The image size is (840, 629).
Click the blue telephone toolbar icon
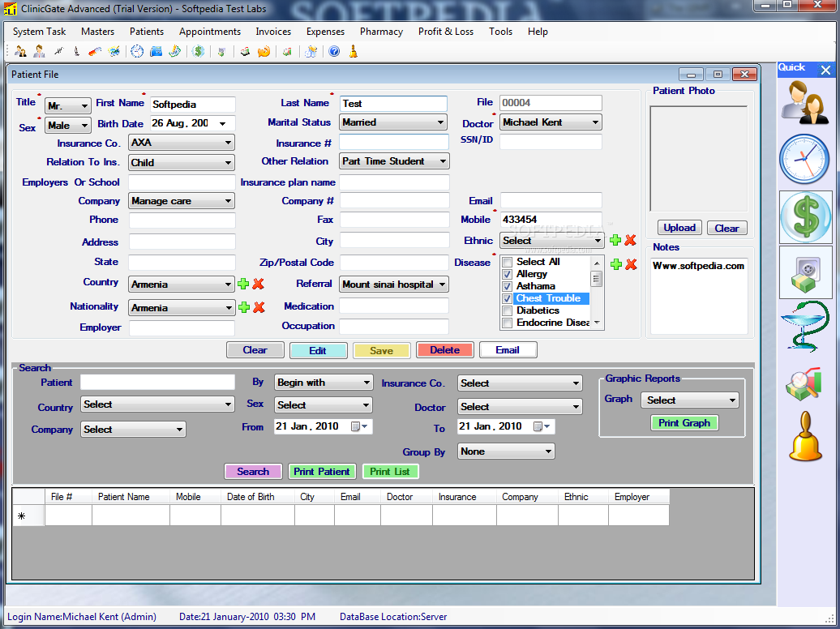(156, 51)
